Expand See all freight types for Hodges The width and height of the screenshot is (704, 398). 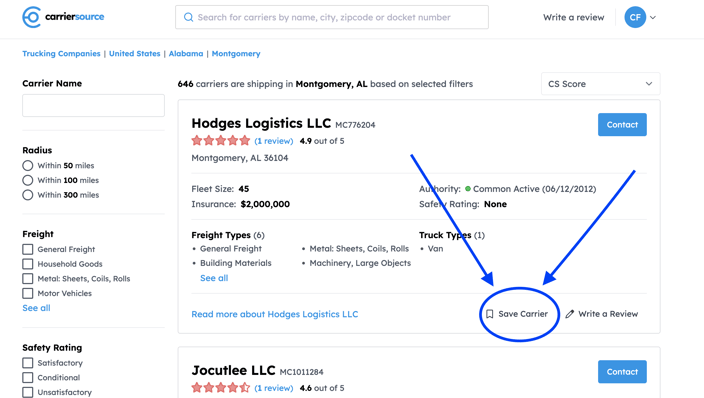pyautogui.click(x=214, y=278)
